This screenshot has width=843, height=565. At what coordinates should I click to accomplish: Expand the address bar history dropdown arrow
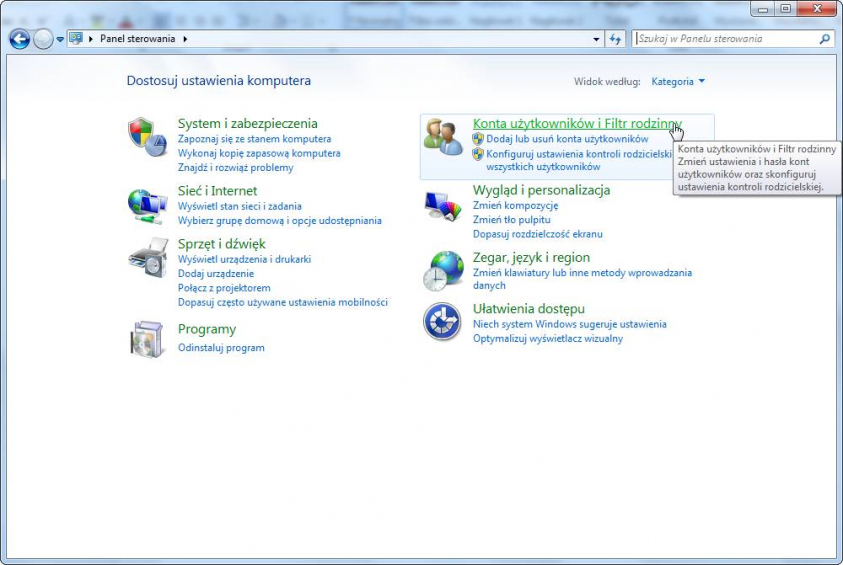(596, 39)
